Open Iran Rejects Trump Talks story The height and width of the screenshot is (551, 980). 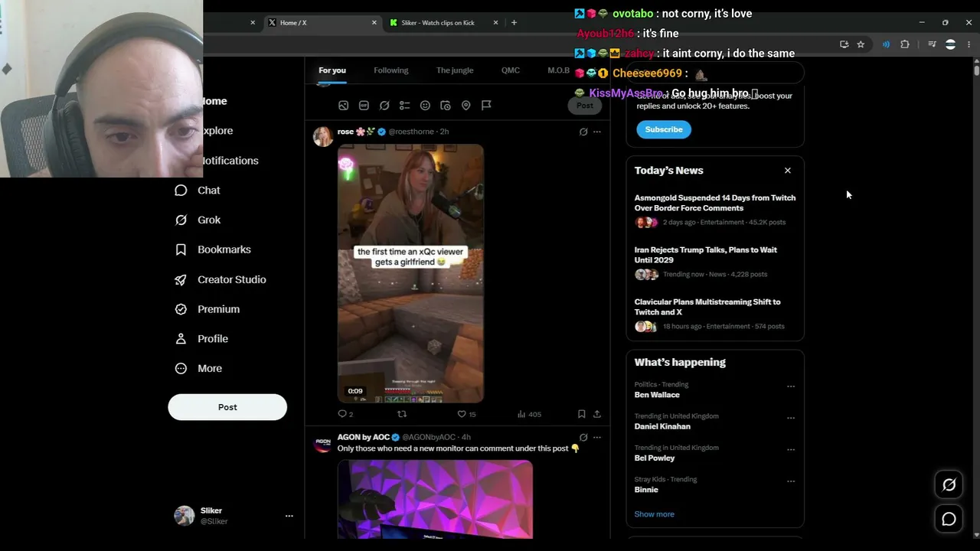click(x=715, y=262)
